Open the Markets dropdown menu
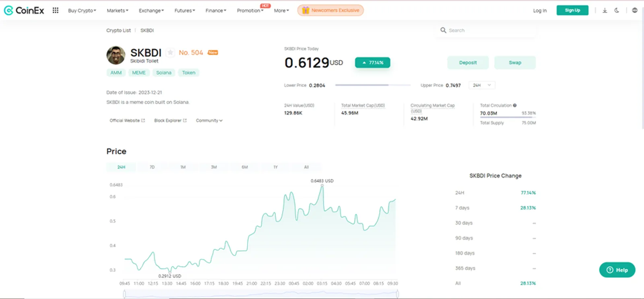The width and height of the screenshot is (644, 299). pos(118,10)
